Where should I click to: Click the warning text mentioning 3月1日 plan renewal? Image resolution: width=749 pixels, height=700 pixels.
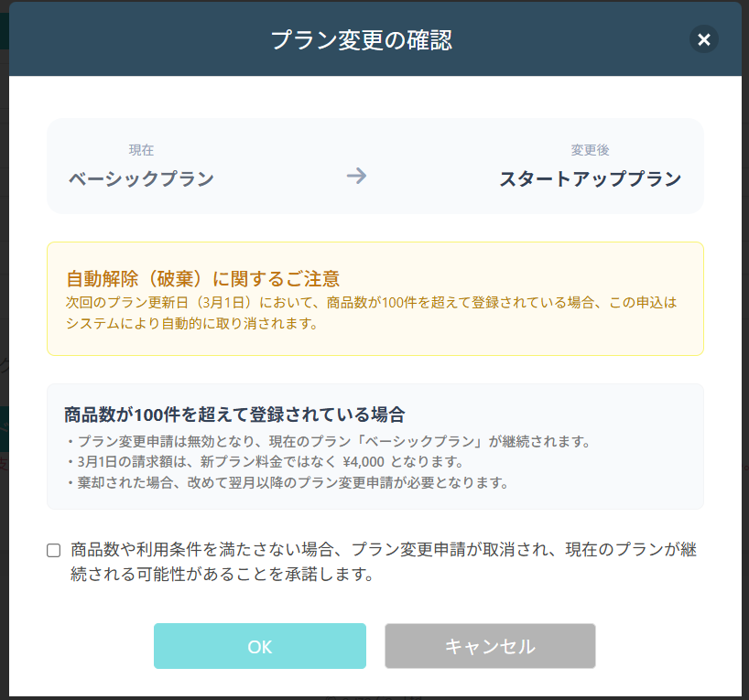(x=371, y=302)
